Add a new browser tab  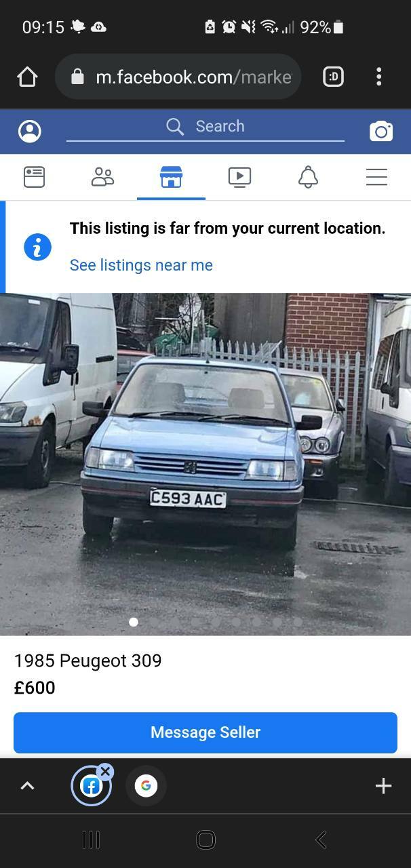[x=383, y=786]
